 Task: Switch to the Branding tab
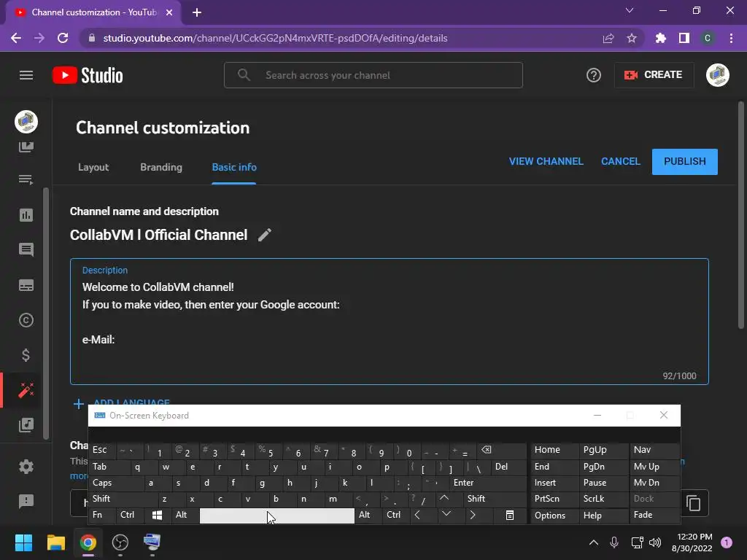161,167
